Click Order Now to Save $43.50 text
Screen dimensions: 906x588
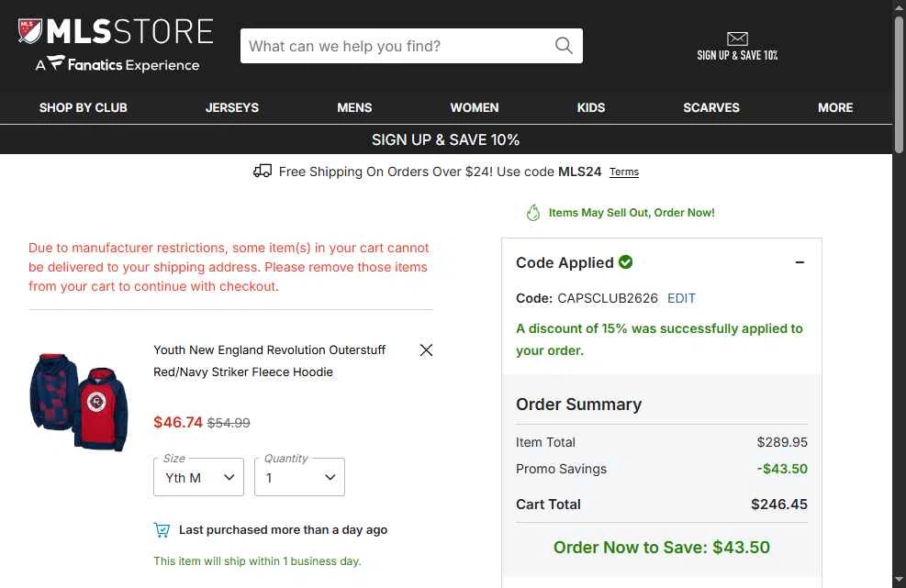(662, 547)
